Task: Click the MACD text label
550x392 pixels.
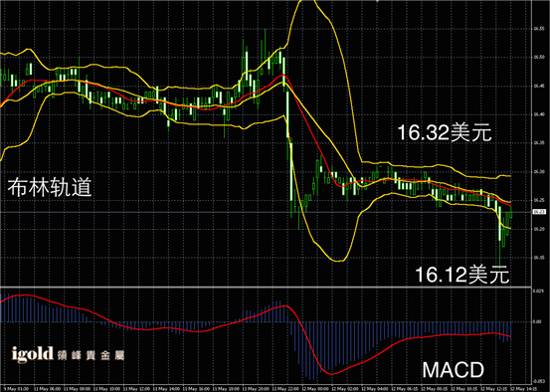Action: (454, 370)
